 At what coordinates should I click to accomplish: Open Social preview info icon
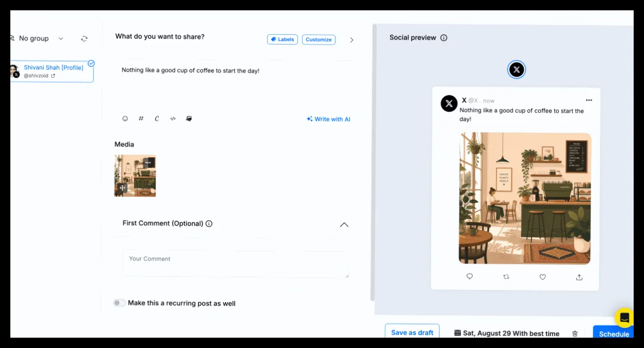444,38
